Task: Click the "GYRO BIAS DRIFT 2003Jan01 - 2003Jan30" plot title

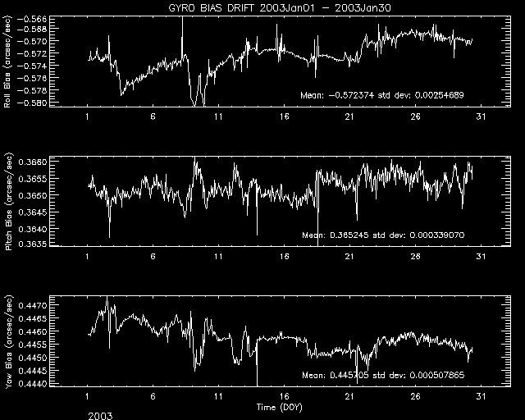Action: point(280,7)
